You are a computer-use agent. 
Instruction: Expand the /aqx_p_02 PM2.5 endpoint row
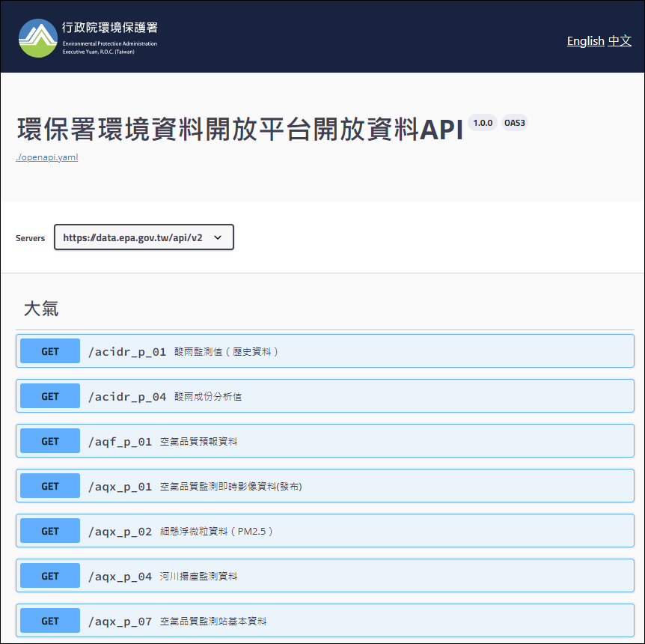point(325,531)
